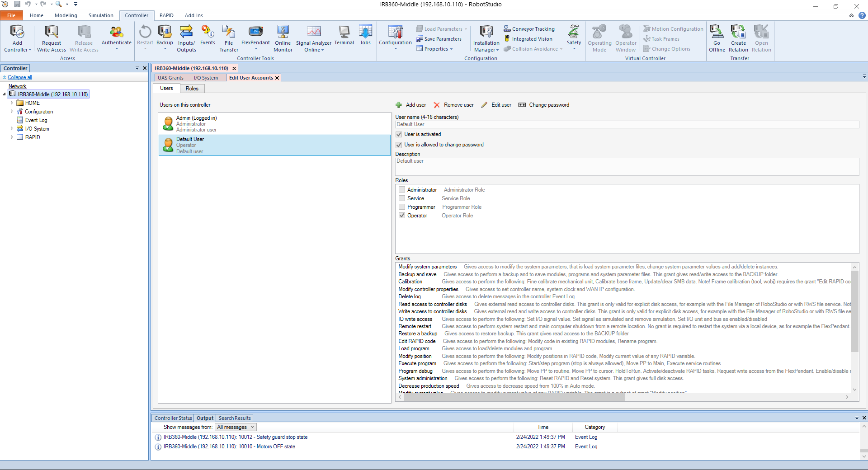The image size is (868, 470).
Task: Uncheck the Operator role checkbox
Action: coord(402,216)
